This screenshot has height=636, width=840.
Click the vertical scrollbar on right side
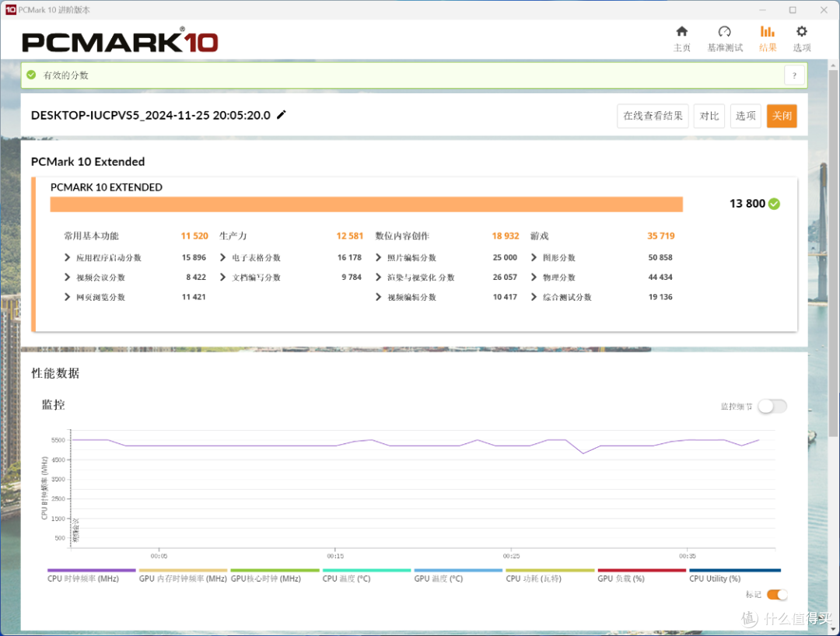pos(833,252)
